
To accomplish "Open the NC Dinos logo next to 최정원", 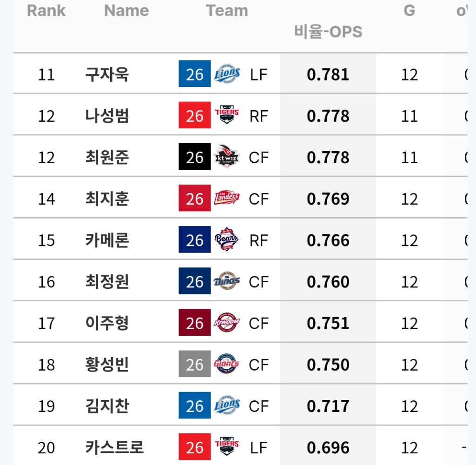I will coord(227,281).
